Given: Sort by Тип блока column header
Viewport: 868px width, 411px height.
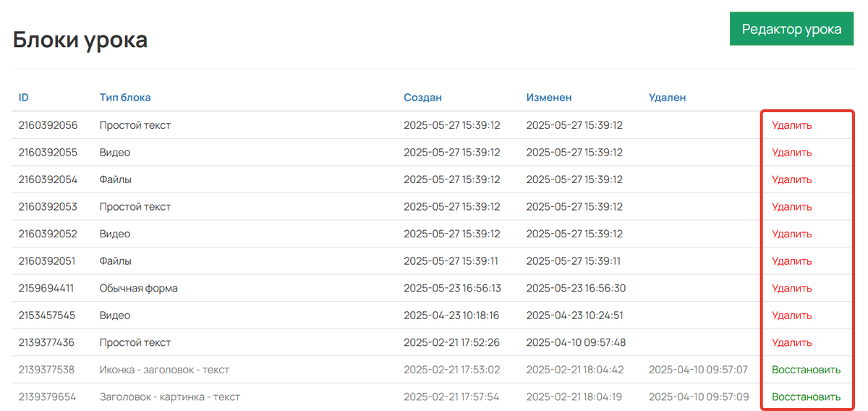Looking at the screenshot, I should click(x=125, y=97).
